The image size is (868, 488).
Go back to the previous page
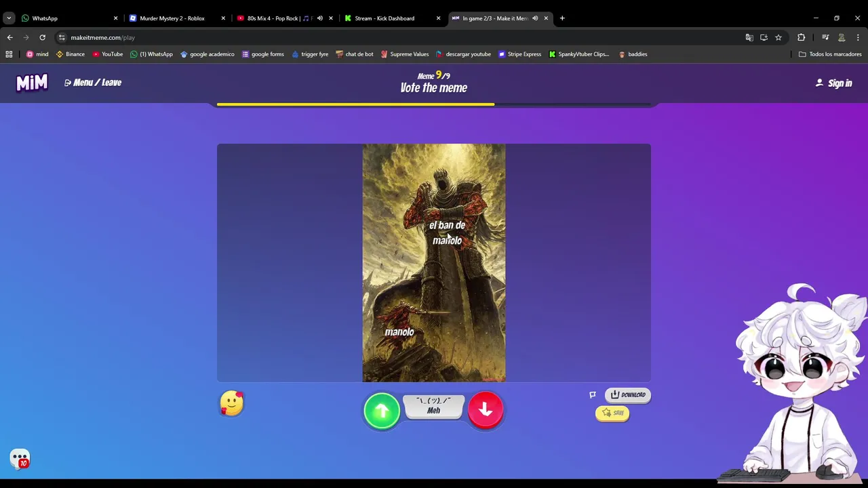[x=9, y=37]
